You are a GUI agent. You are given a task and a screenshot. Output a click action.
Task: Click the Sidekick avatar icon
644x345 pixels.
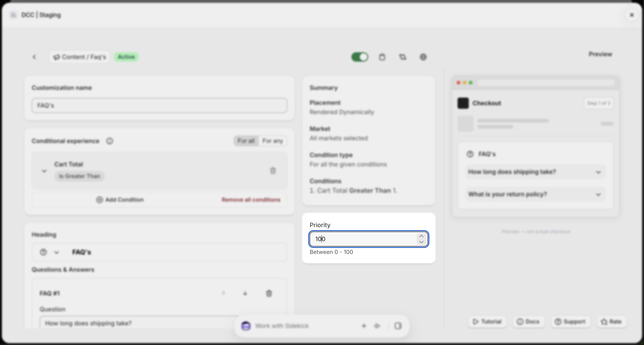[246, 326]
